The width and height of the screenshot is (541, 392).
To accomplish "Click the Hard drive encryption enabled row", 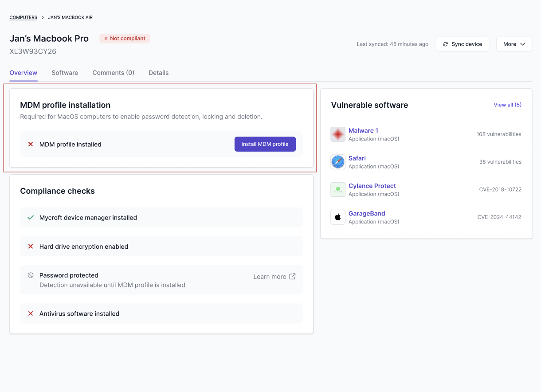I will point(161,247).
